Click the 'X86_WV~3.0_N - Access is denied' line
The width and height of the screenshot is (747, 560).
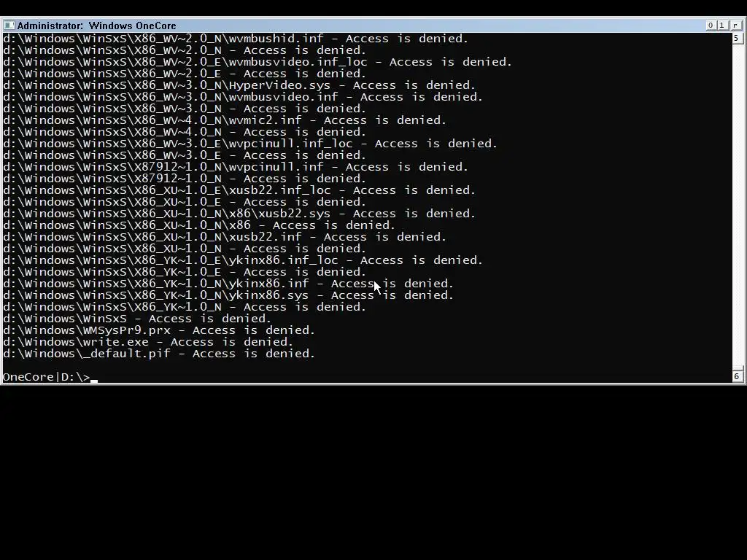185,109
